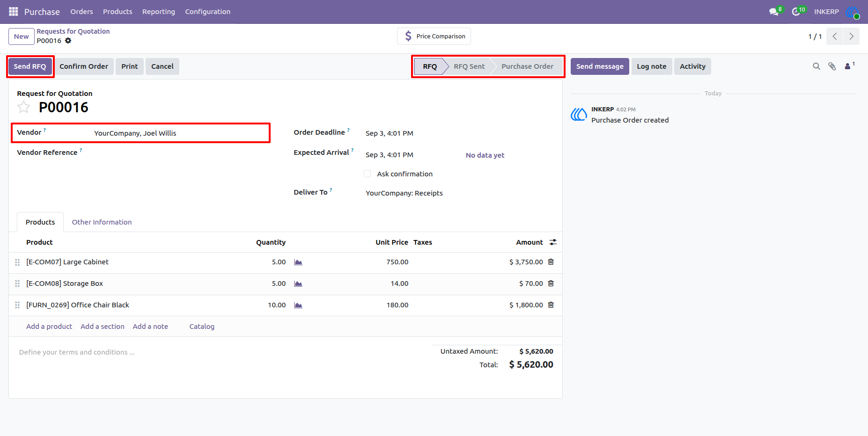Attach files with the paperclip icon
The height and width of the screenshot is (436, 868).
coord(832,66)
